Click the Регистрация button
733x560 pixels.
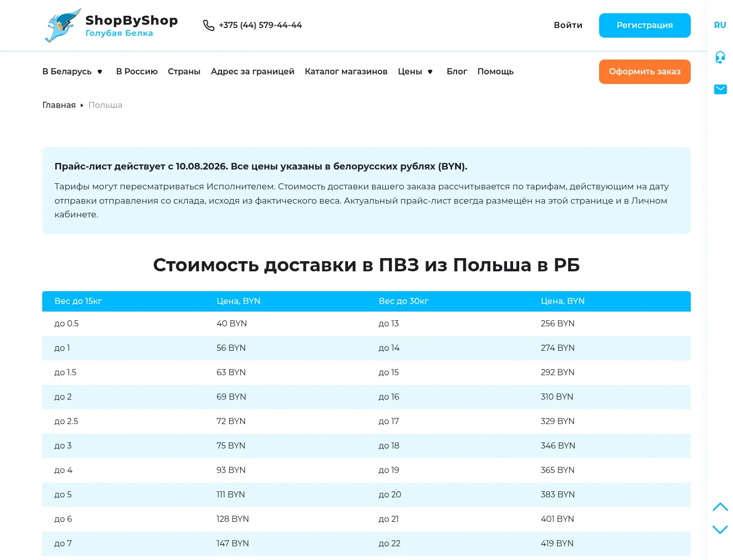645,25
